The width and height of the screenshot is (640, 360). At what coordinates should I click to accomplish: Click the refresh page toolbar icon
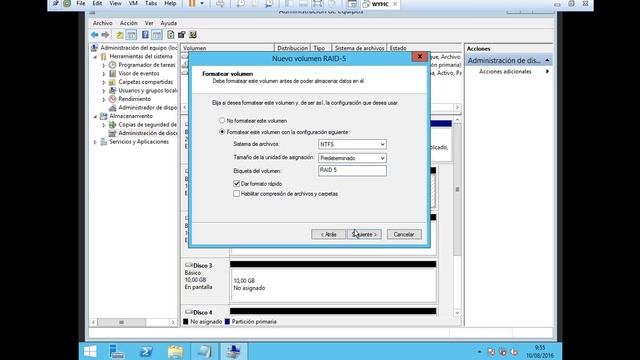click(171, 35)
